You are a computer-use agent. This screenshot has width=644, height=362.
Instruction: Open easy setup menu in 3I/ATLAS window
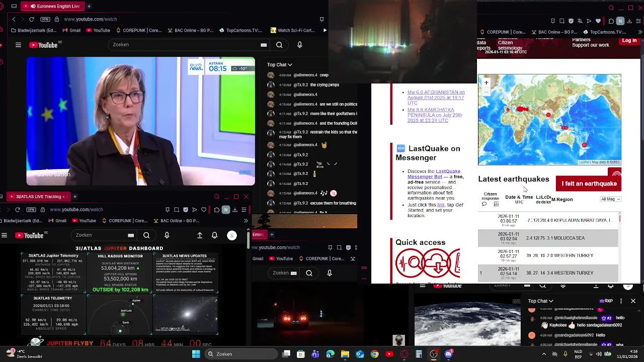coord(244,210)
